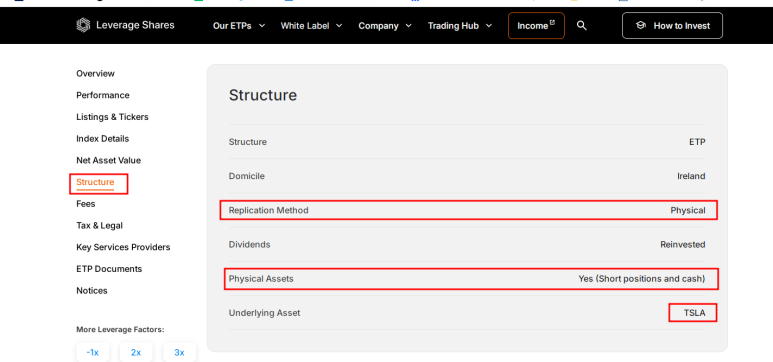Screen dimensions: 773x362
Task: Select the 3x leverage factor
Action: [179, 352]
